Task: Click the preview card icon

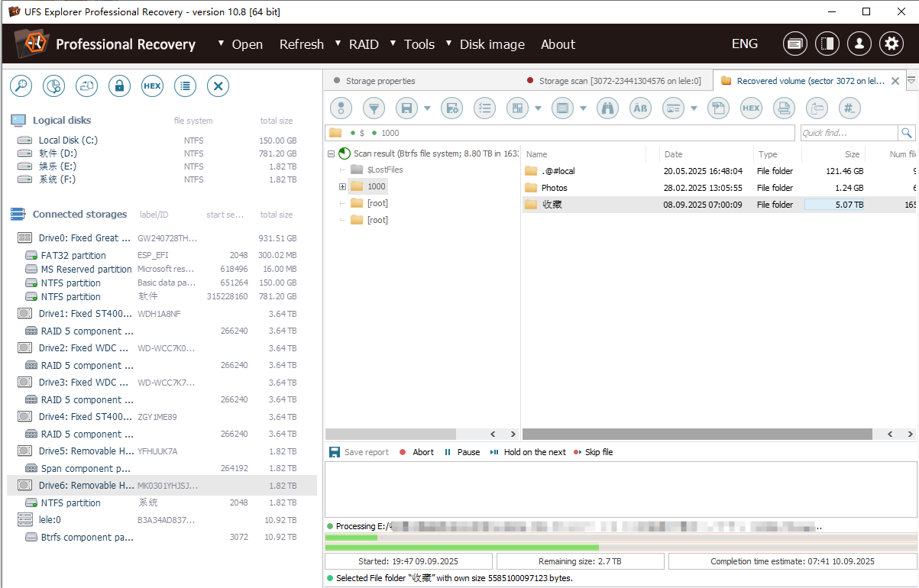Action: 673,108
